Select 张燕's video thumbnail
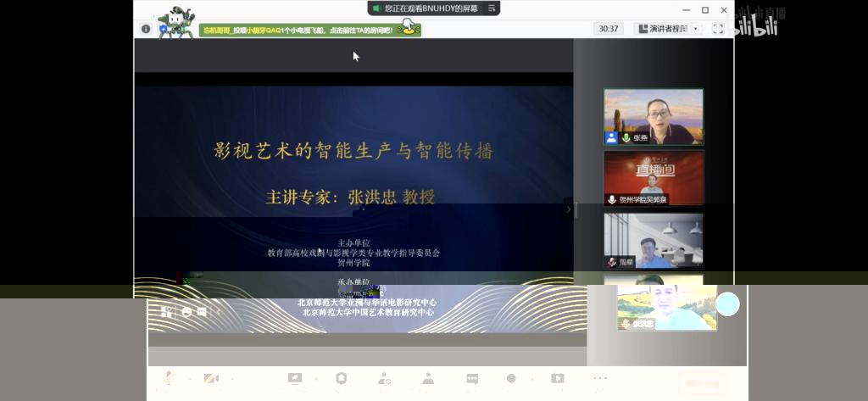Viewport: 868px width, 401px height. (x=654, y=117)
